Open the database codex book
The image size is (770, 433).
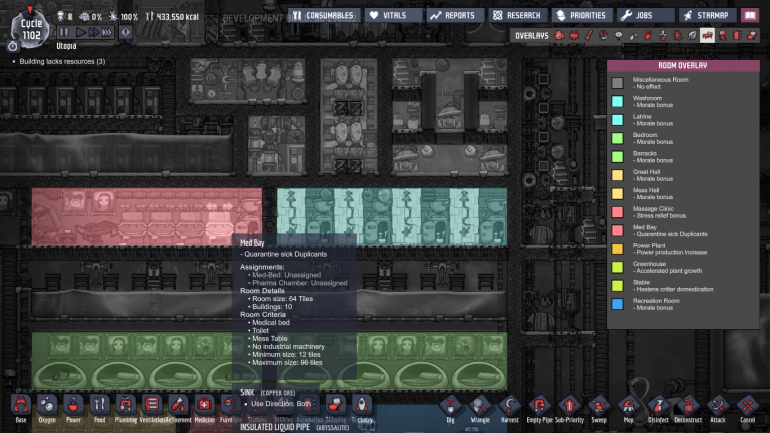click(750, 15)
